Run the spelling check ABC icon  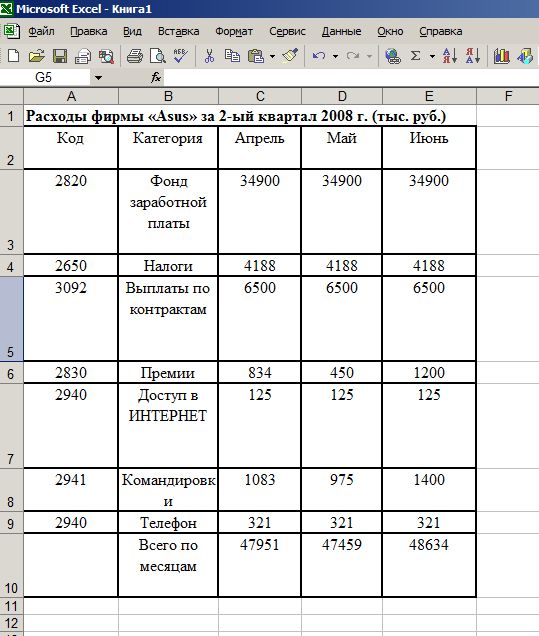(180, 56)
